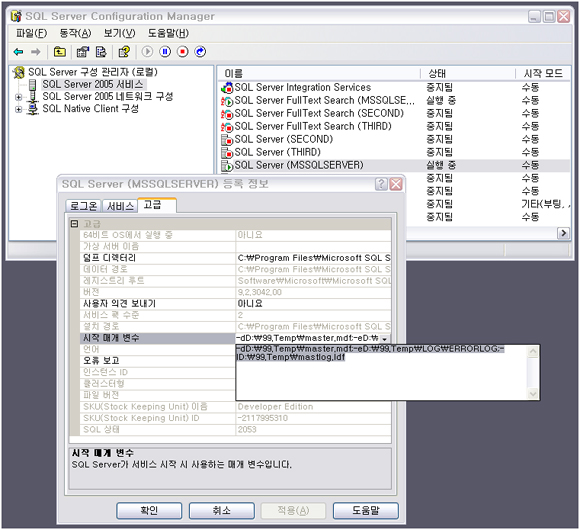Click the Pause service toolbar icon
The height and width of the screenshot is (530, 580).
tap(165, 52)
